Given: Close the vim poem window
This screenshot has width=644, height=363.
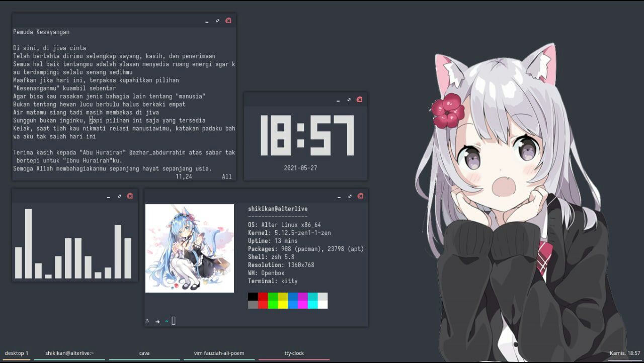Looking at the screenshot, I should pos(228,21).
